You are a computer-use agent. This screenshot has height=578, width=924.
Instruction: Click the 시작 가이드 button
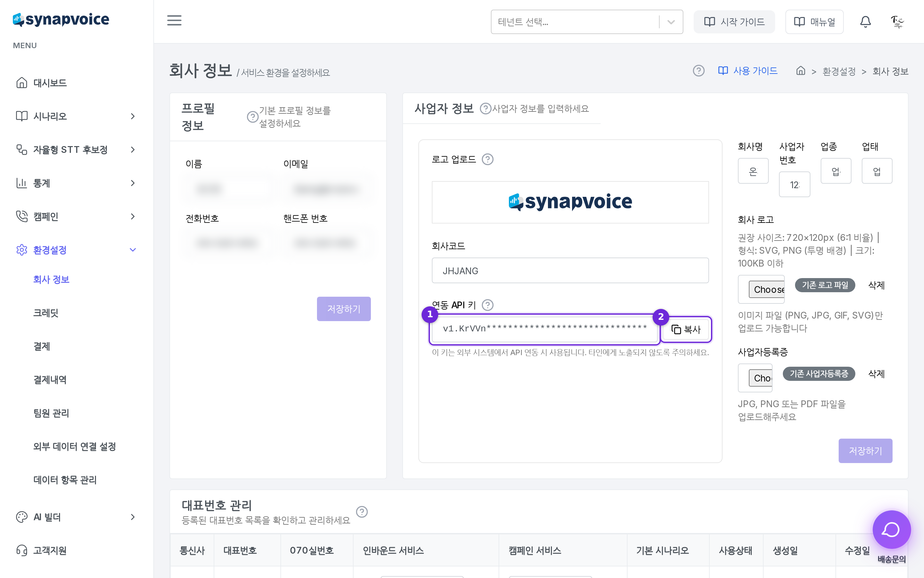coord(734,22)
